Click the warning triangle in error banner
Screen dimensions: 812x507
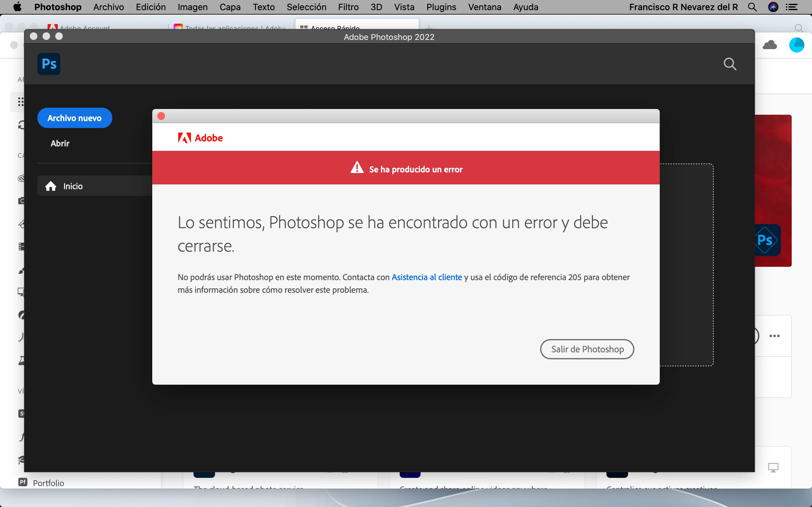point(357,168)
